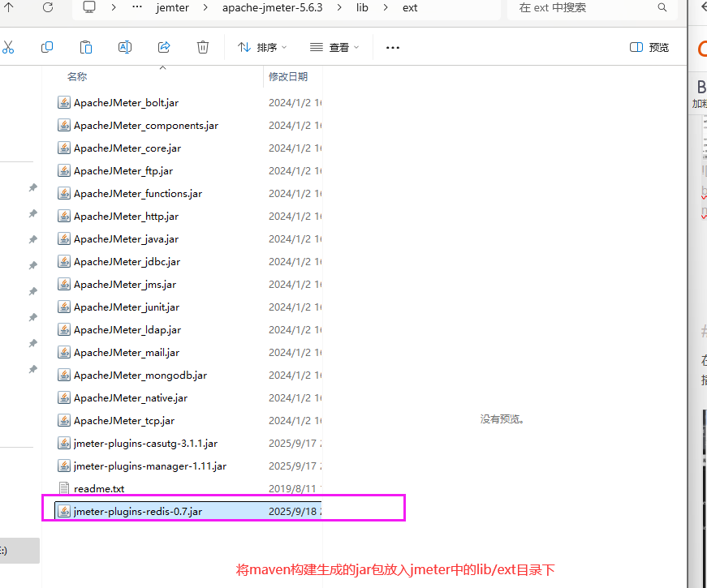Image resolution: width=707 pixels, height=588 pixels.
Task: Expand chevron after lib breadcrumb
Action: point(386,7)
